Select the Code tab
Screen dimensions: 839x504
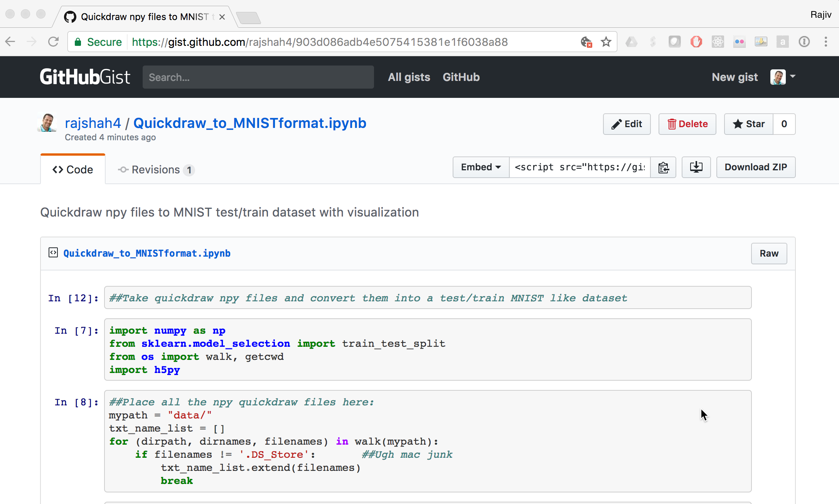coord(72,170)
